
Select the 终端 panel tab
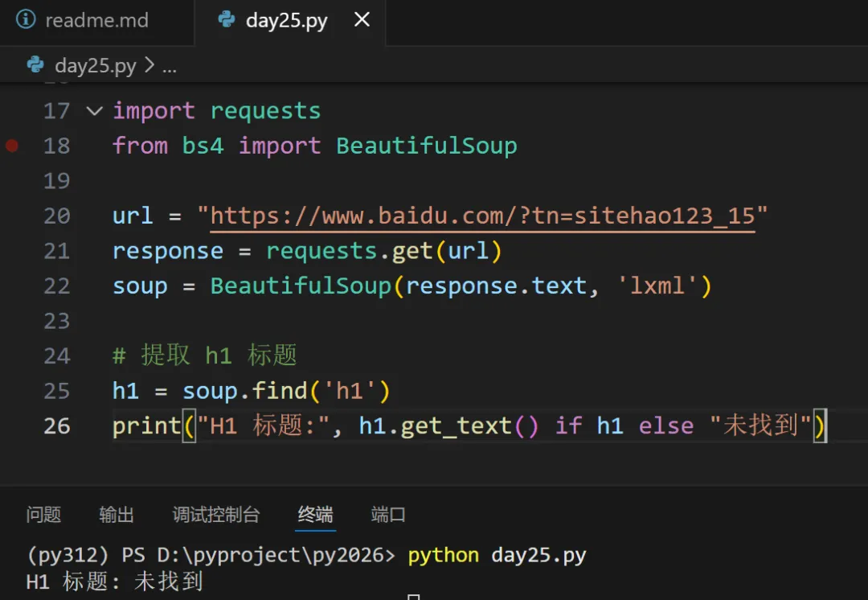tap(315, 515)
